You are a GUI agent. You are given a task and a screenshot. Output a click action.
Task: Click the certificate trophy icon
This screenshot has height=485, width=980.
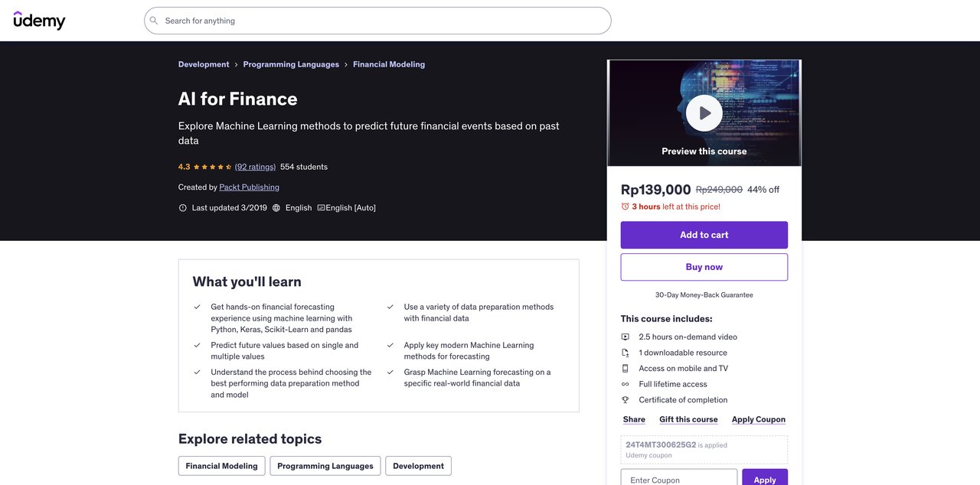coord(625,400)
